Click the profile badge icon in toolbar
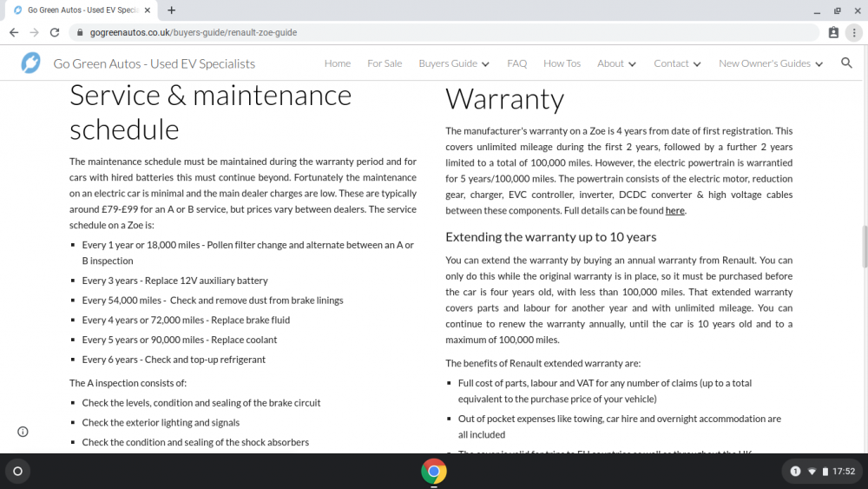 tap(833, 33)
